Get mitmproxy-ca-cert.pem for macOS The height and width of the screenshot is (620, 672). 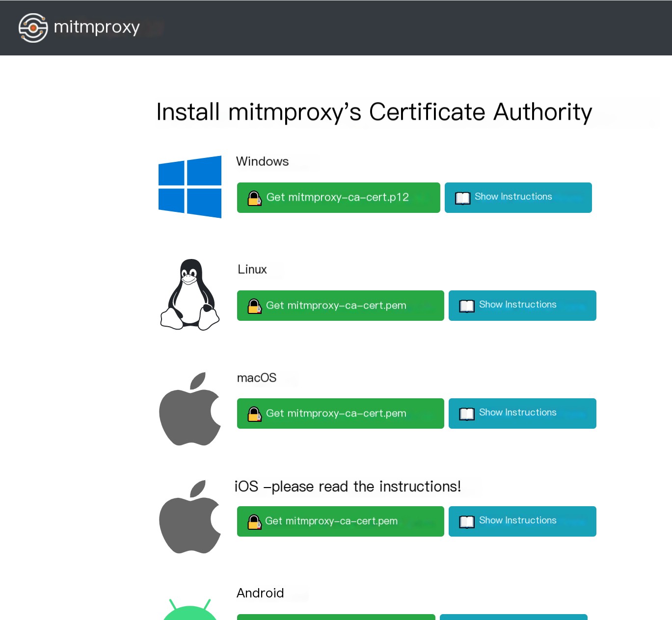coord(341,413)
